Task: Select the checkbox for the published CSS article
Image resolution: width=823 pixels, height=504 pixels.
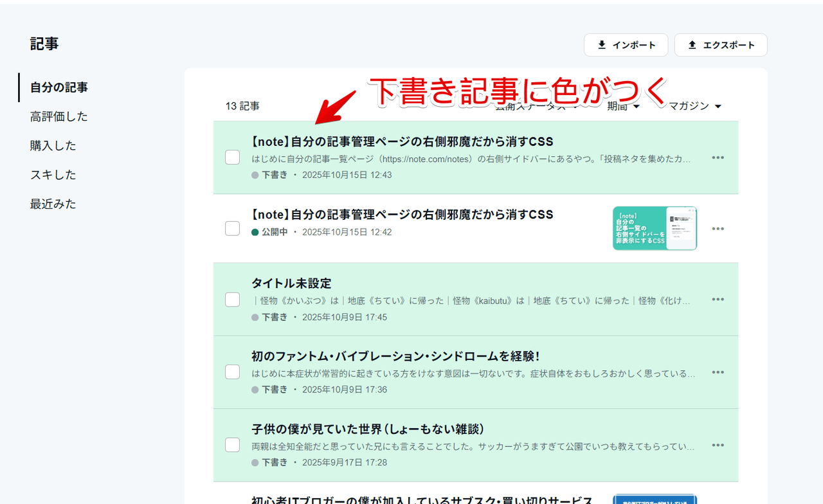Action: pos(232,228)
